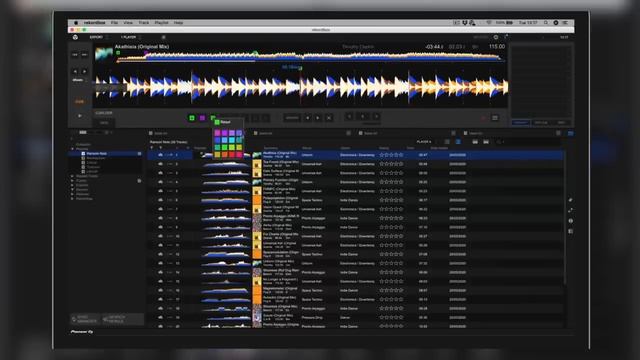
Task: Delete memory cue with X button
Action: coord(329,118)
